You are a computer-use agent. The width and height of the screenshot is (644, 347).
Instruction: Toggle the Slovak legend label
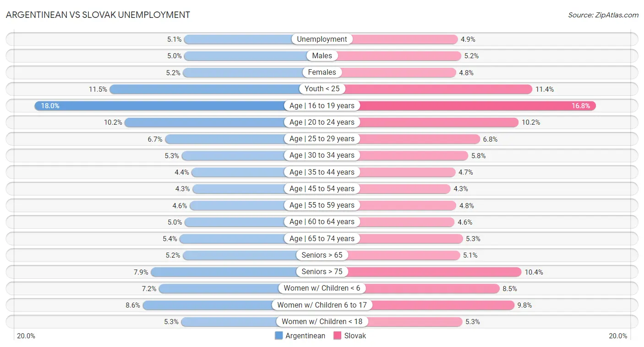(x=355, y=336)
